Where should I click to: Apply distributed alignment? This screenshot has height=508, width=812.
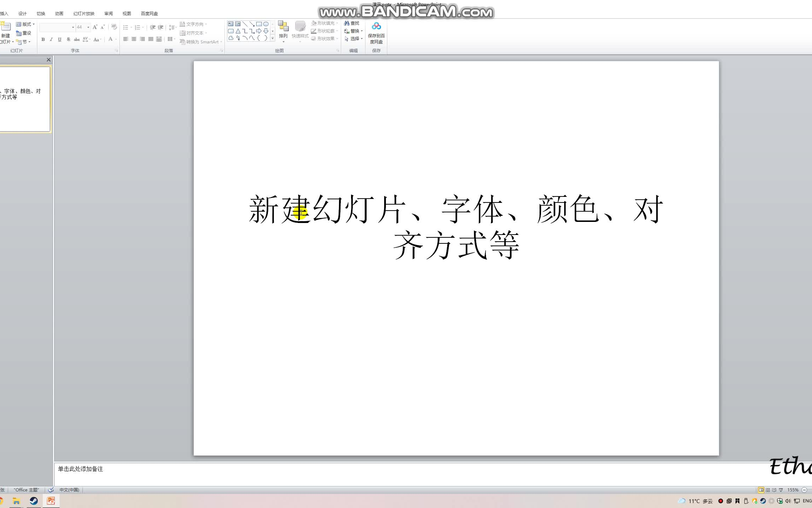(159, 39)
